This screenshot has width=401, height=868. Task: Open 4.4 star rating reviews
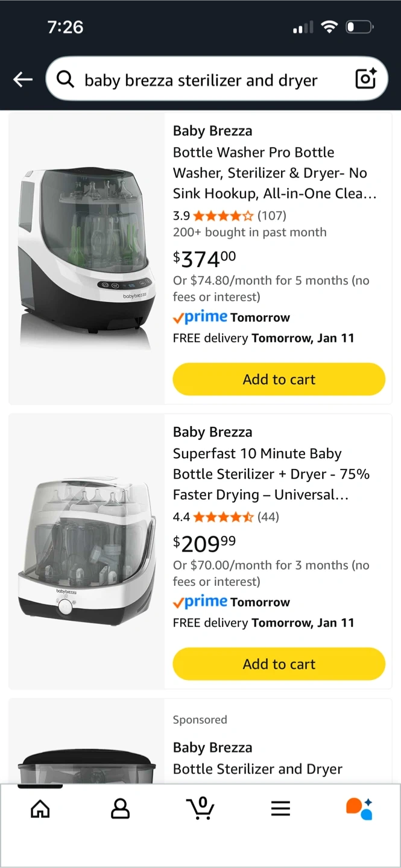pos(226,517)
